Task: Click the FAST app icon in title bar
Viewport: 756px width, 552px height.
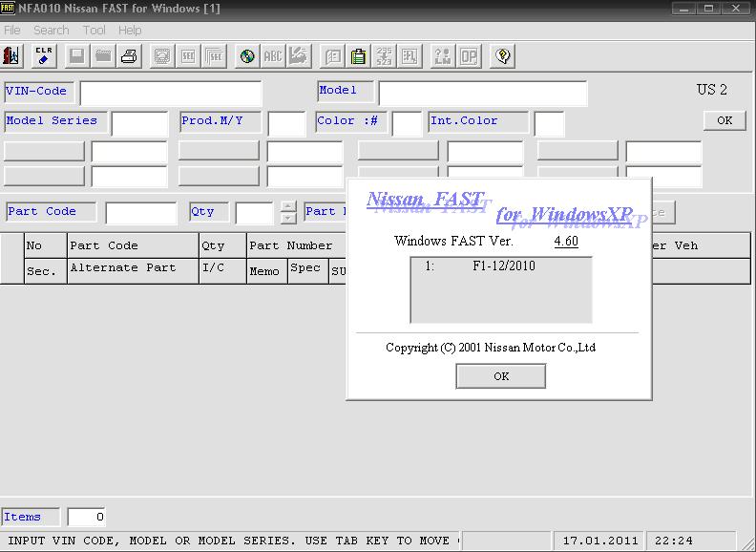Action: (x=8, y=8)
